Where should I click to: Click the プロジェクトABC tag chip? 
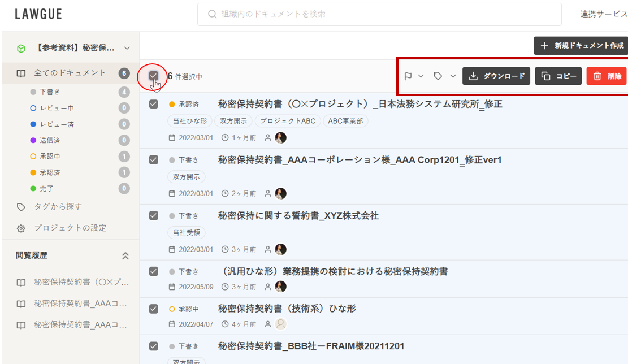[288, 121]
